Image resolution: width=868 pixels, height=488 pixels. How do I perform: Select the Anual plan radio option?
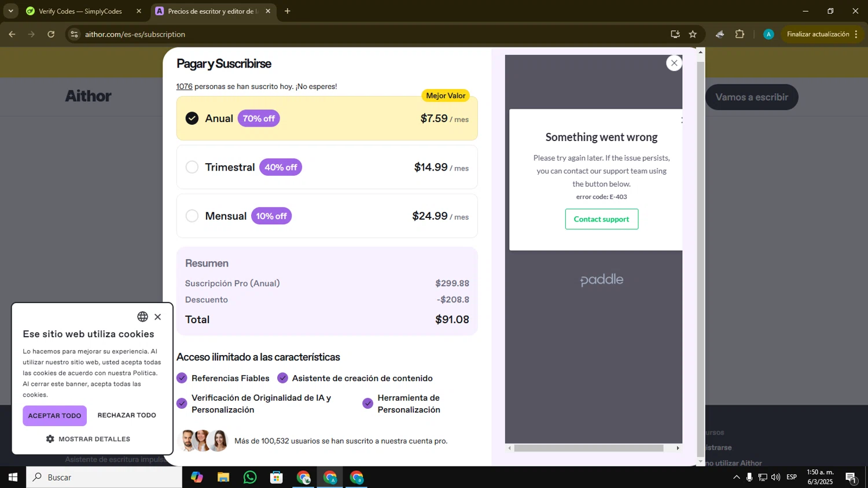click(192, 119)
